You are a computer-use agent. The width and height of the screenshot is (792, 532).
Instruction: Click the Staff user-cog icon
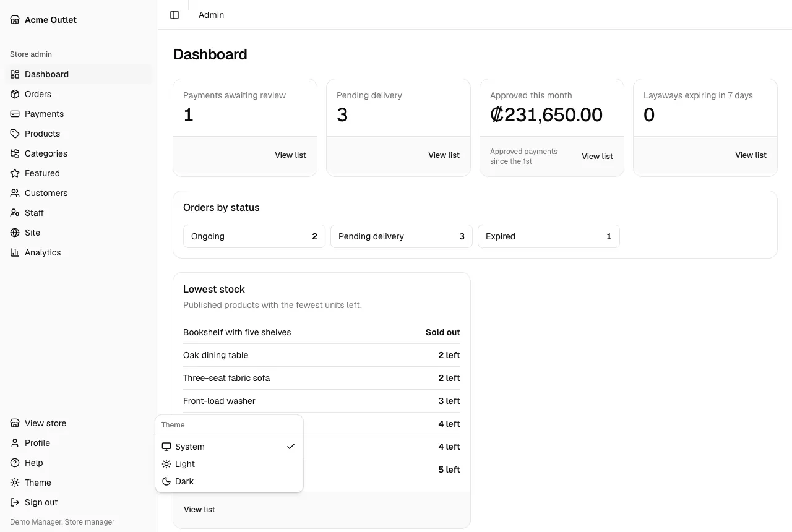[x=15, y=213]
